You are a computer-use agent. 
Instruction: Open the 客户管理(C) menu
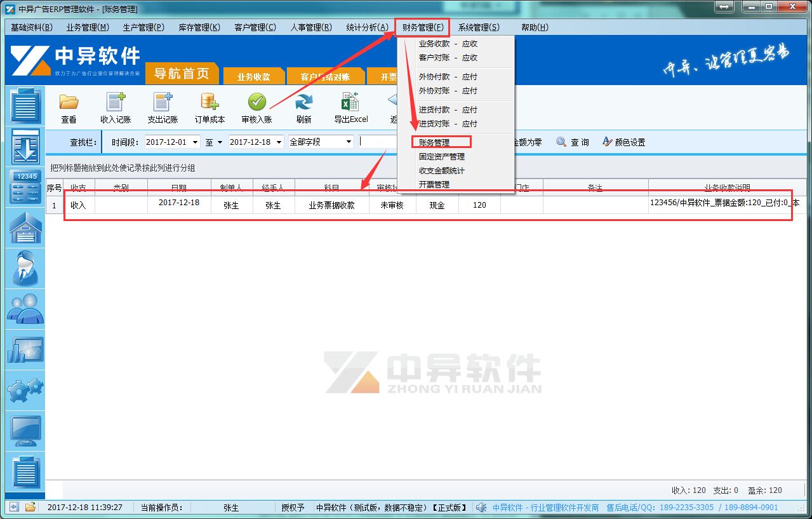255,27
